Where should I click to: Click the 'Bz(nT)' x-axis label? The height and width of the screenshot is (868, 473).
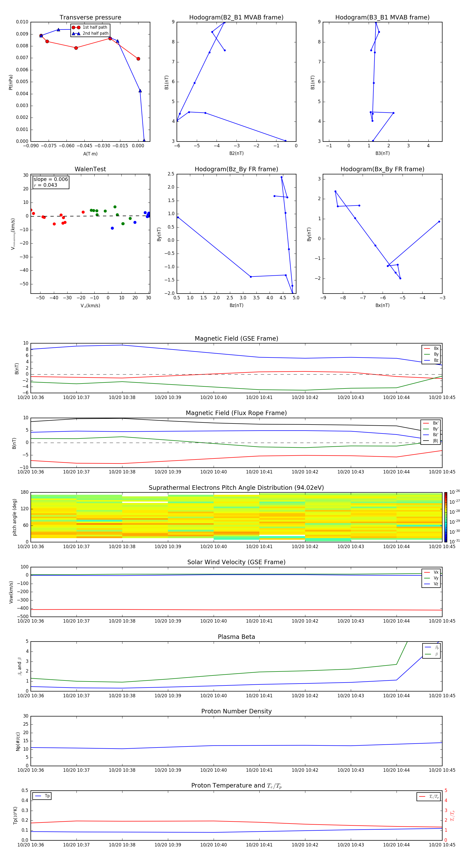pyautogui.click(x=236, y=306)
